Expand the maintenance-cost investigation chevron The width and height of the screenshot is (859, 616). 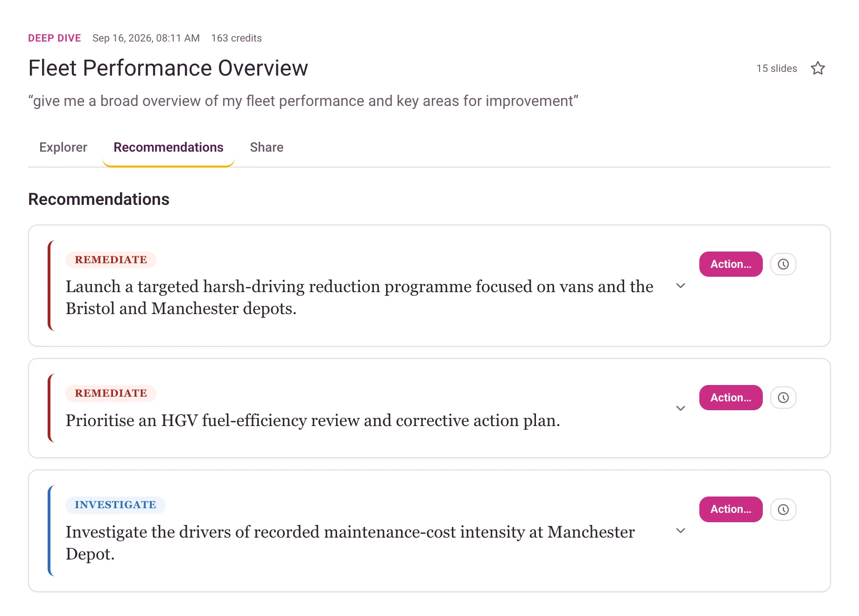pyautogui.click(x=681, y=531)
